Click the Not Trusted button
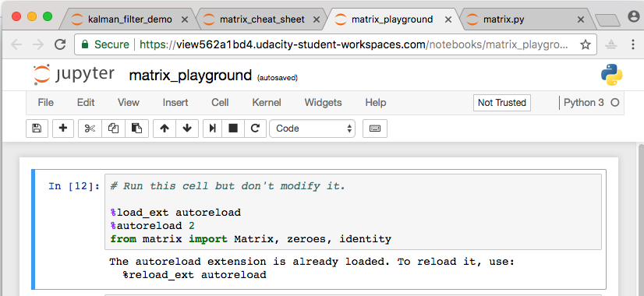Viewport: 644px width, 296px height. 502,103
